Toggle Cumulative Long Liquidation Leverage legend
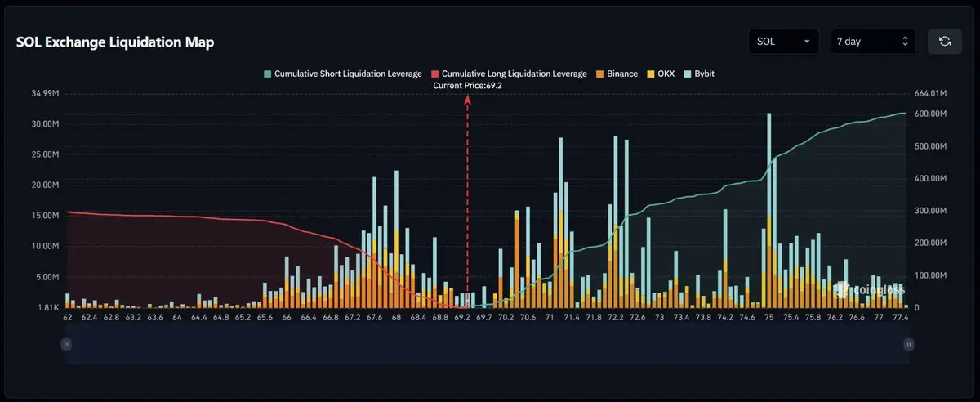 509,74
